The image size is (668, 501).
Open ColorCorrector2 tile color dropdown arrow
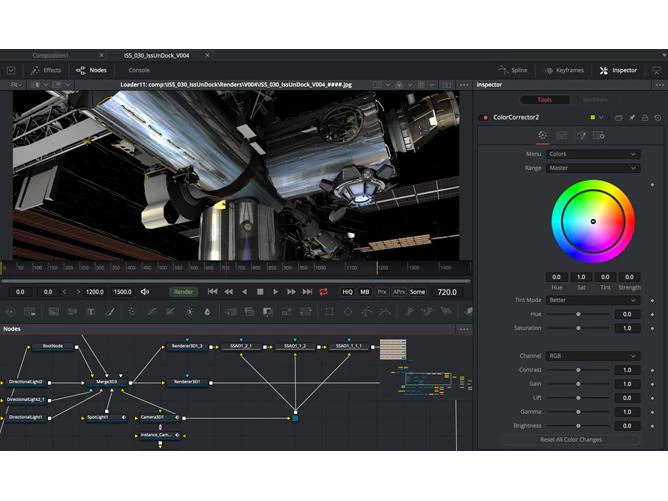601,117
